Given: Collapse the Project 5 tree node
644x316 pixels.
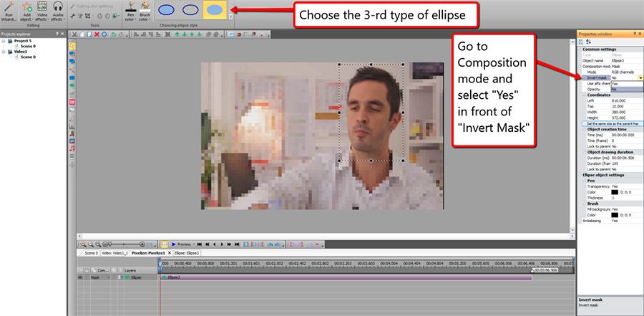Looking at the screenshot, I should 4,41.
